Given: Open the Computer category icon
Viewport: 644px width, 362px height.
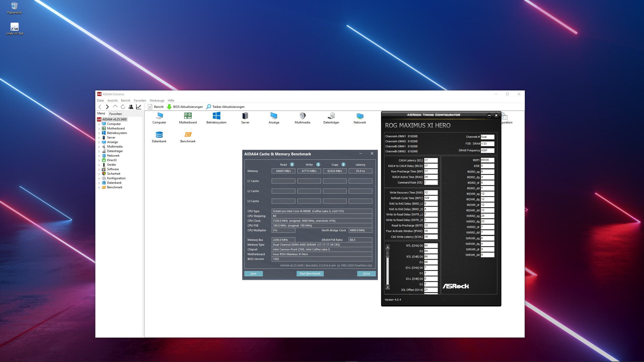Looking at the screenshot, I should [159, 118].
